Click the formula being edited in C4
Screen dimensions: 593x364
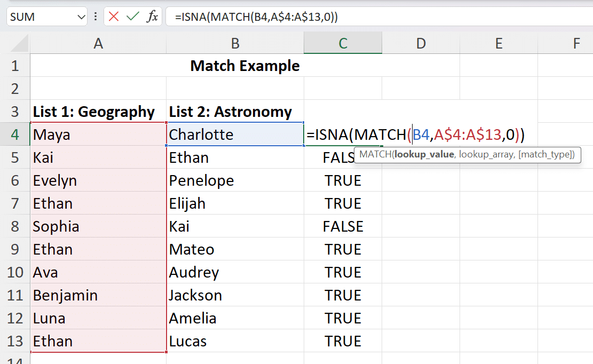(x=416, y=134)
